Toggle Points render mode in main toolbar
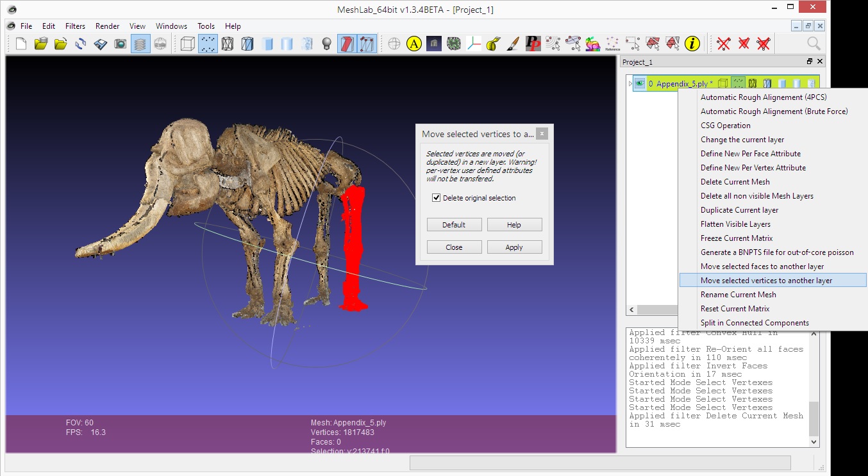868x476 pixels. coord(207,44)
